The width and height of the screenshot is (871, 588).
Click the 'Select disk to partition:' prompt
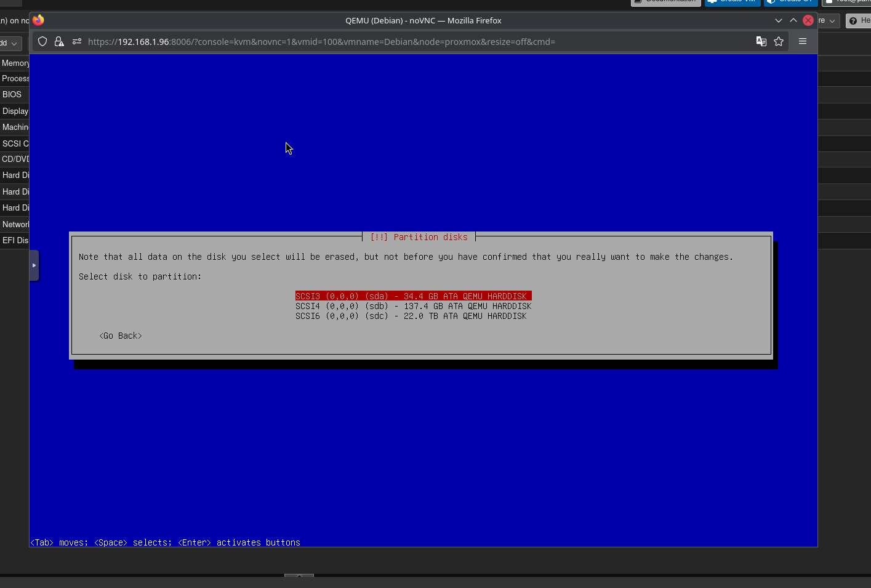140,276
